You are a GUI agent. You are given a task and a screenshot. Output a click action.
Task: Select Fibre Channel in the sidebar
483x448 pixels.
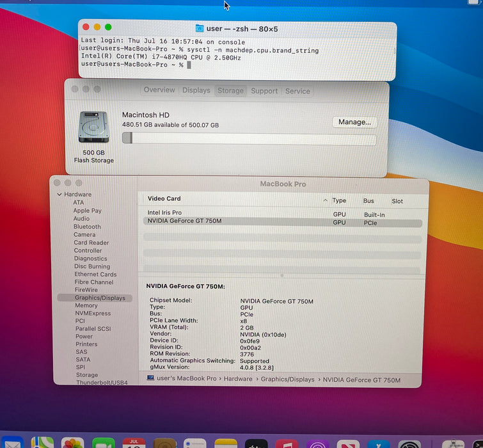coord(93,282)
